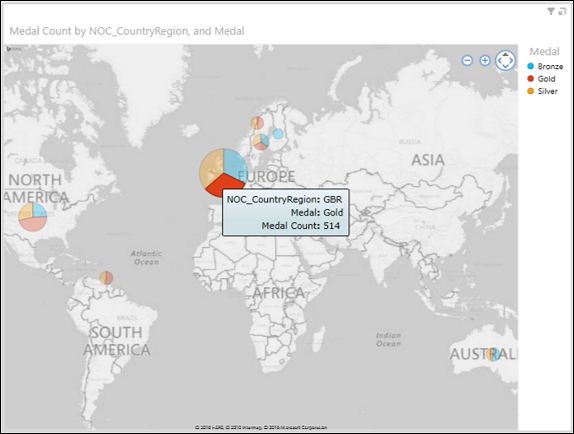Select the Norway pie chart
The image size is (574, 434).
[257, 123]
